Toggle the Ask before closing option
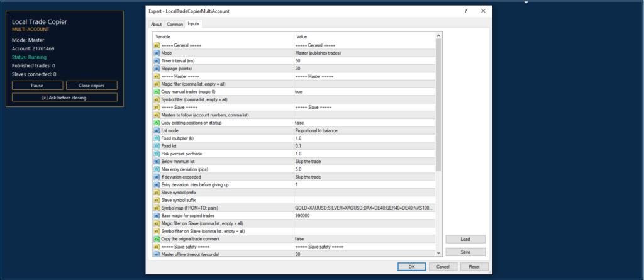The image size is (644, 280). 65,98
